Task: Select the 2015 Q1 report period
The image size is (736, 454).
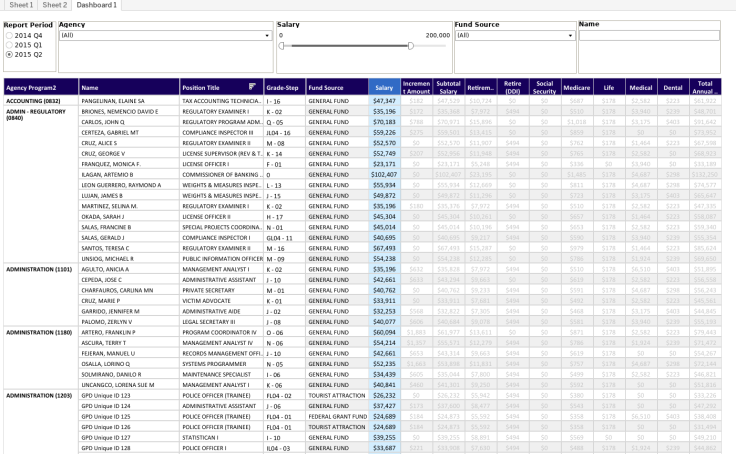Action: [x=8, y=45]
